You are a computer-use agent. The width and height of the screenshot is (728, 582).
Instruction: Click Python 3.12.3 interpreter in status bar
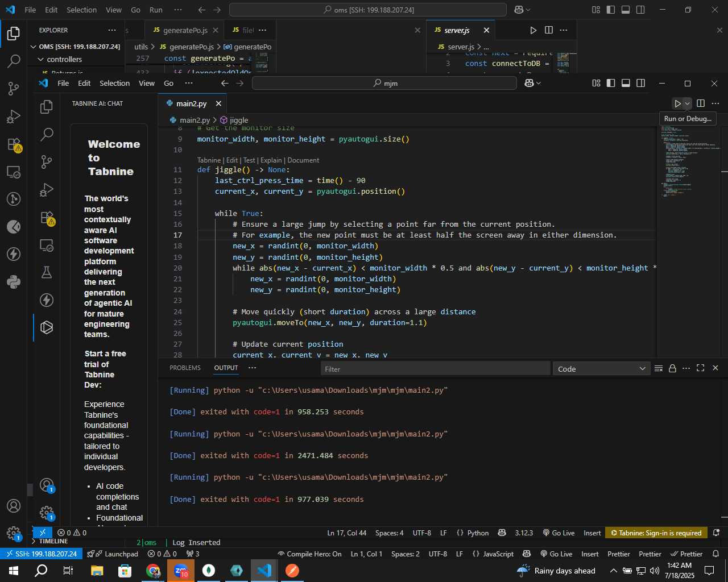tap(524, 533)
